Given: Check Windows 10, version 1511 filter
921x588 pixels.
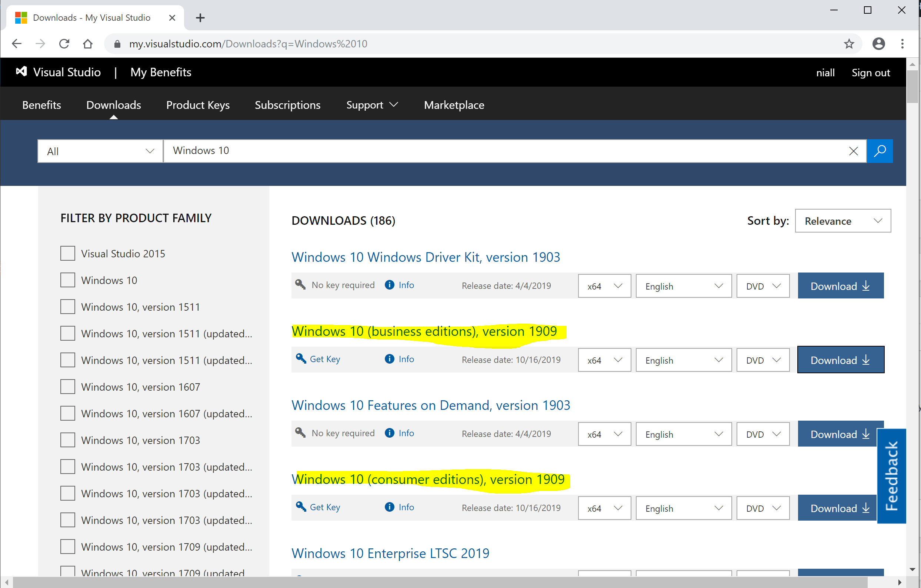Looking at the screenshot, I should click(68, 307).
